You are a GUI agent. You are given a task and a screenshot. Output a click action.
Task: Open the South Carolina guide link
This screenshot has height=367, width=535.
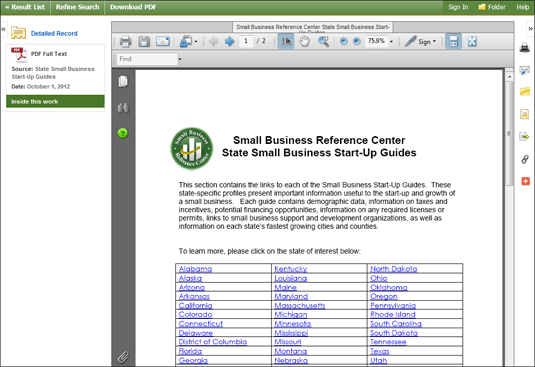coord(396,324)
